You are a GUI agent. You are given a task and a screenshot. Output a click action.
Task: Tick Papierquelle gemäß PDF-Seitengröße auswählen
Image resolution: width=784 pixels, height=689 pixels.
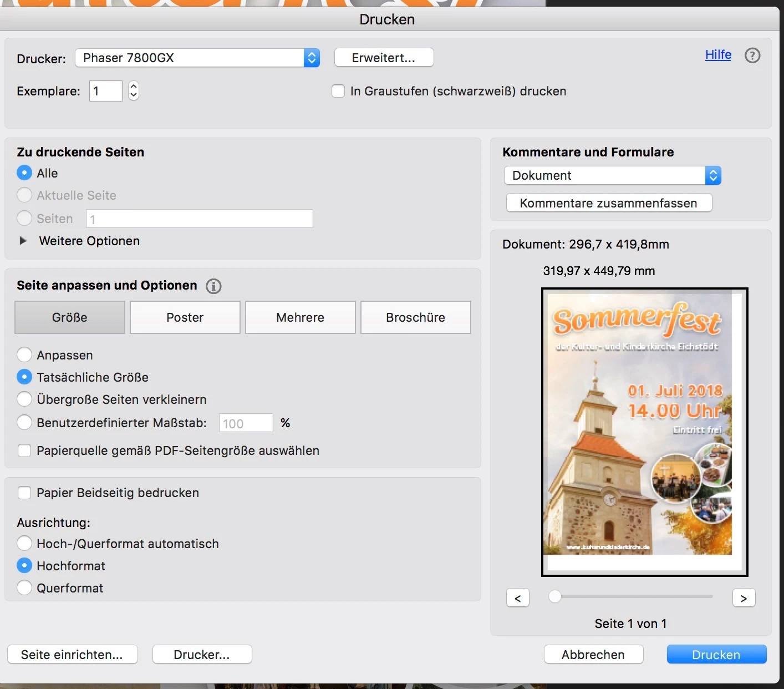[x=24, y=450]
